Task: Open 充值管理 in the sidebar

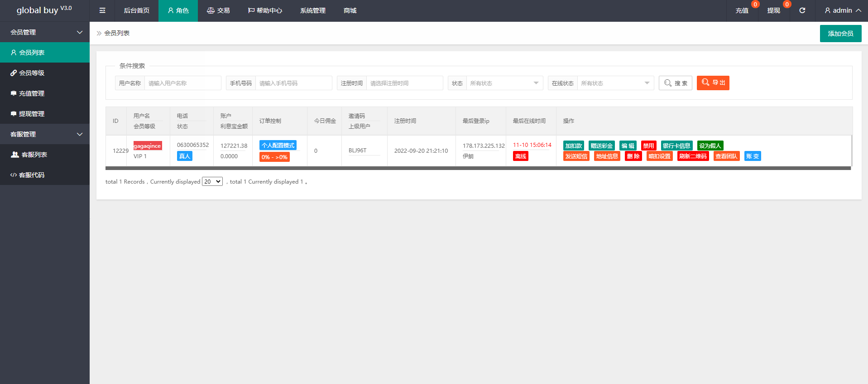Action: click(x=31, y=93)
